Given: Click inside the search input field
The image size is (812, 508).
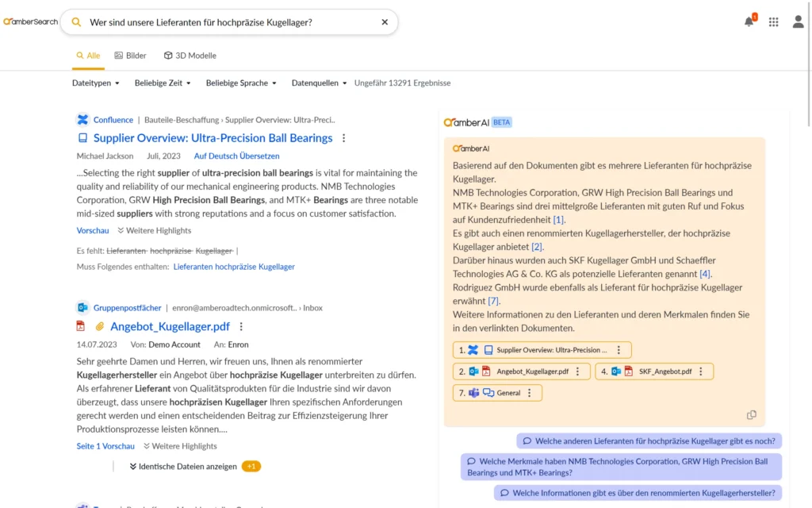Looking at the screenshot, I should click(x=230, y=22).
